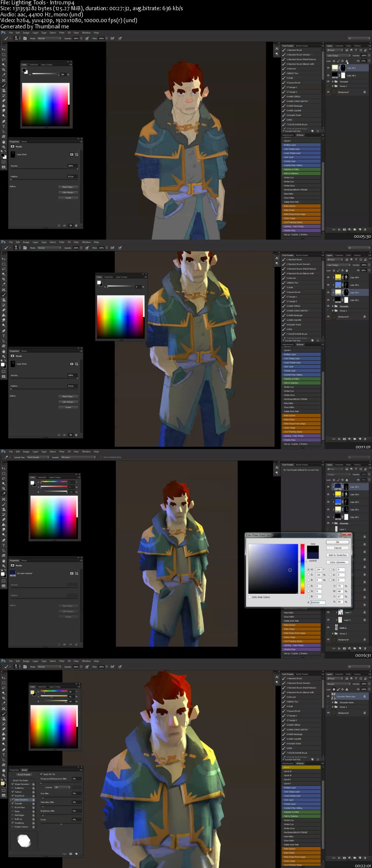Click OK in the Color Picker dialog
Viewport: 372px width, 868px height.
click(337, 542)
